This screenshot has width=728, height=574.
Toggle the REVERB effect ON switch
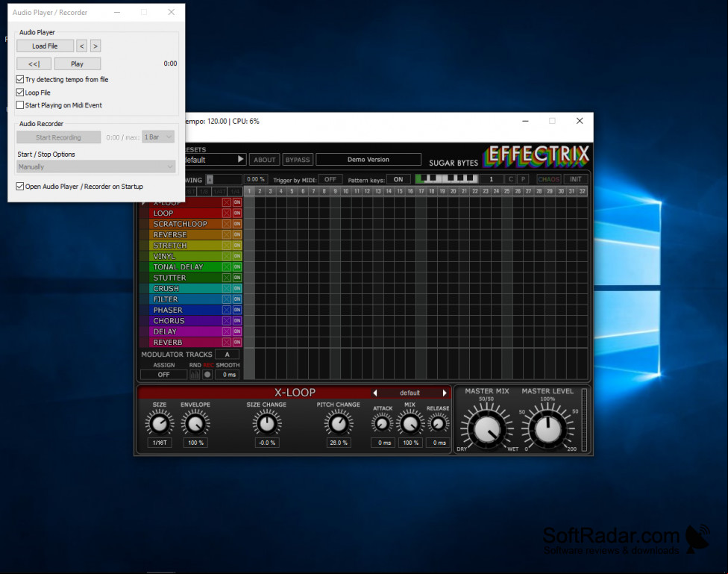(x=236, y=342)
